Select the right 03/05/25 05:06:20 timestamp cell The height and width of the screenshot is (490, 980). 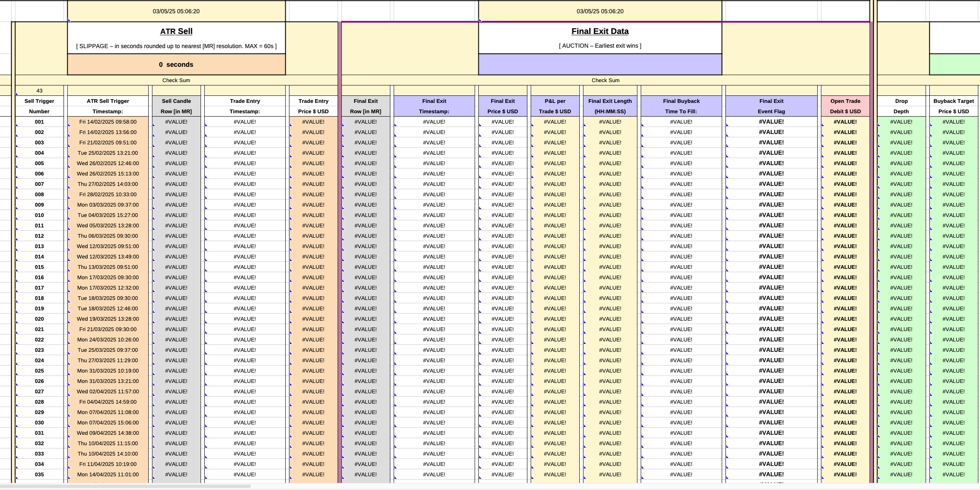600,11
